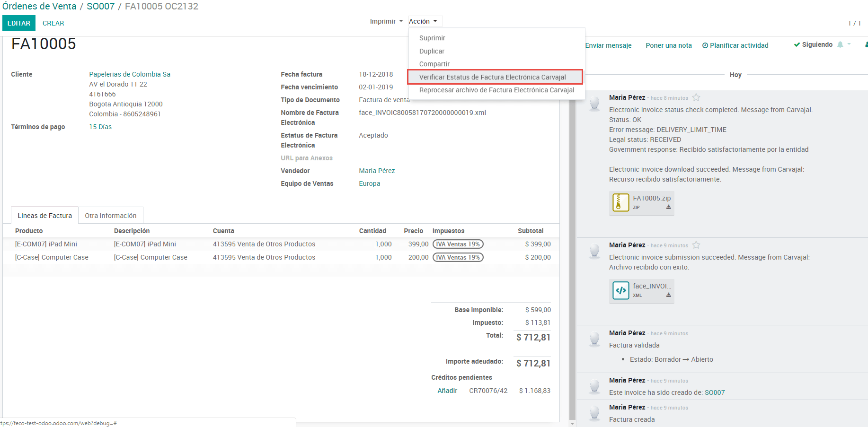The image size is (868, 427).
Task: Star the invoice submission succeeded message
Action: [696, 245]
